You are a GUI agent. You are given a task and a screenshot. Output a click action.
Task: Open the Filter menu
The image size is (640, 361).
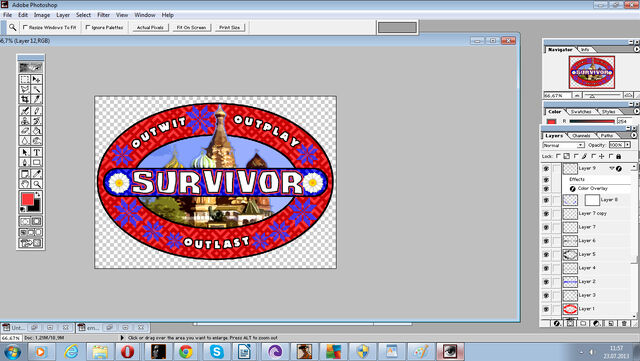tap(103, 15)
